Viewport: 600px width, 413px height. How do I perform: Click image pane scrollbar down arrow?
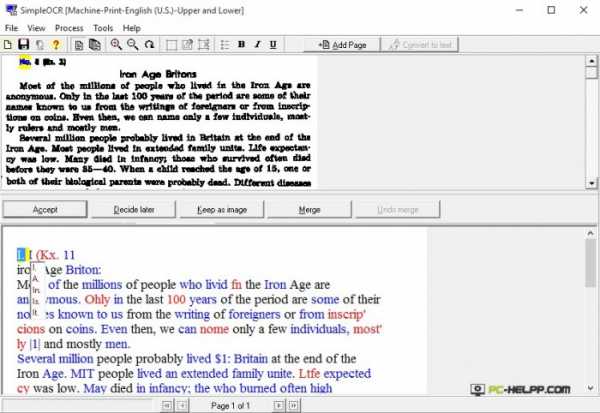592,183
